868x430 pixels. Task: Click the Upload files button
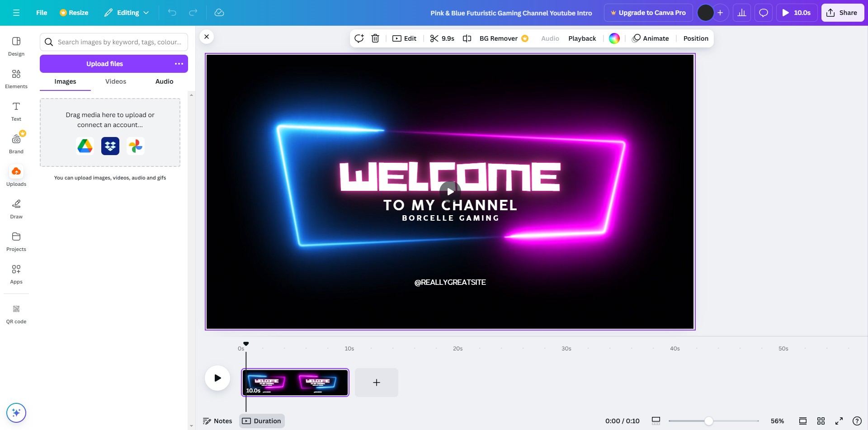(104, 64)
